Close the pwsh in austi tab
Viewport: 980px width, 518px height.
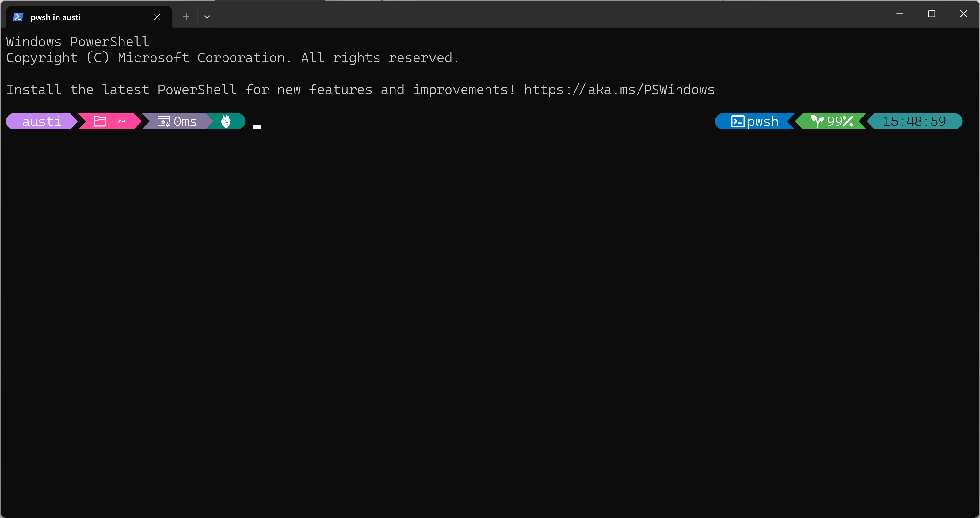coord(157,17)
